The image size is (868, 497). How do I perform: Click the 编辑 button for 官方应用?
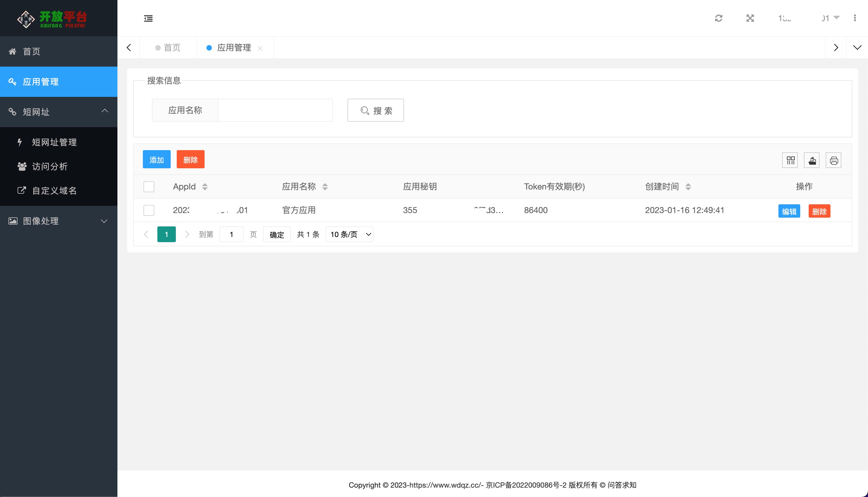(x=789, y=211)
